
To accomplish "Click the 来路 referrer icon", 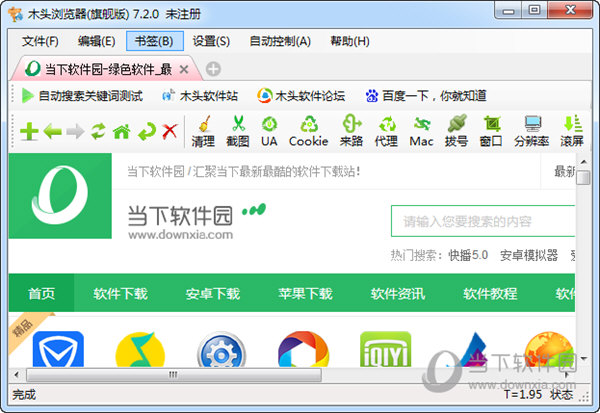I will tap(351, 131).
